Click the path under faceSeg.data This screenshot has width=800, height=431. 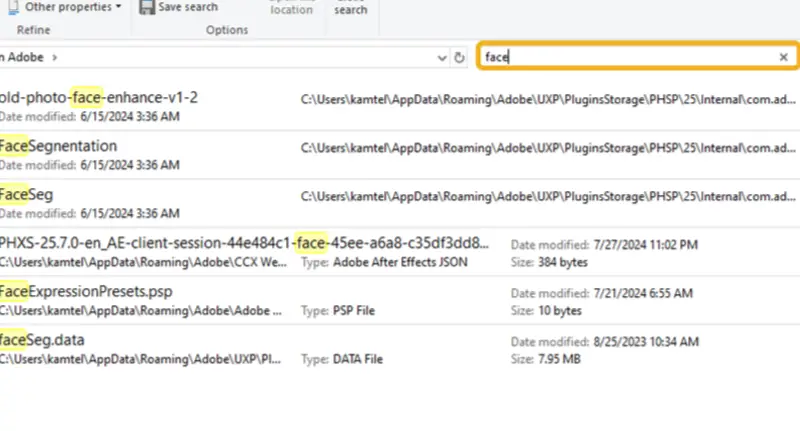click(140, 359)
